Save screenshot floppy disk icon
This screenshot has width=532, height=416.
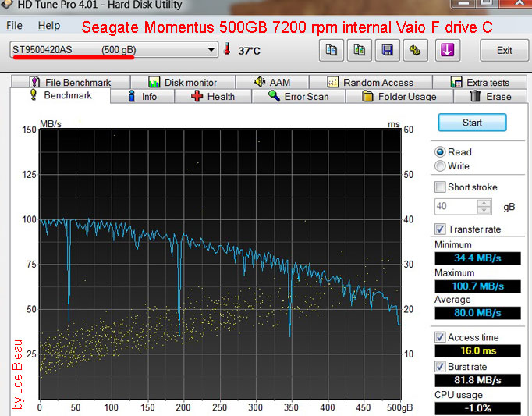(388, 50)
